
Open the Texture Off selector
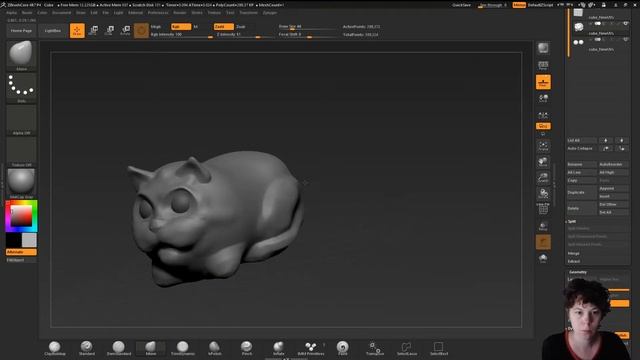click(x=21, y=152)
